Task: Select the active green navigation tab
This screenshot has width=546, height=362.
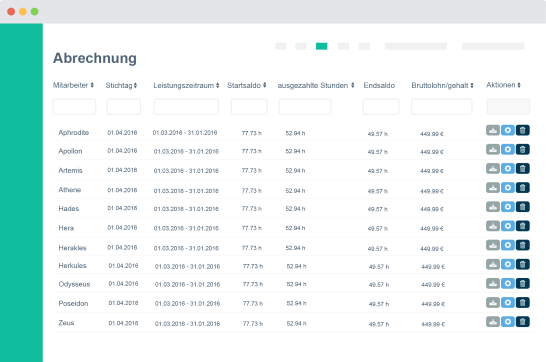Action: tap(321, 46)
